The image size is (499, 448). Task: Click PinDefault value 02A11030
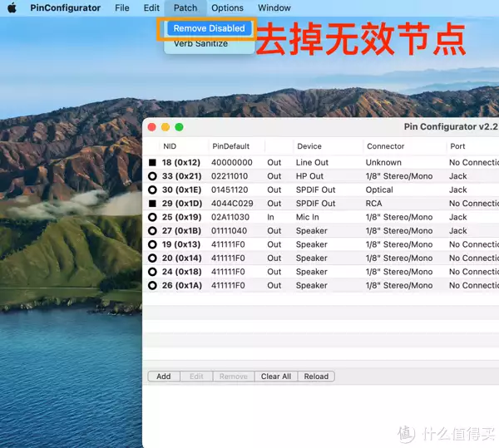[230, 217]
